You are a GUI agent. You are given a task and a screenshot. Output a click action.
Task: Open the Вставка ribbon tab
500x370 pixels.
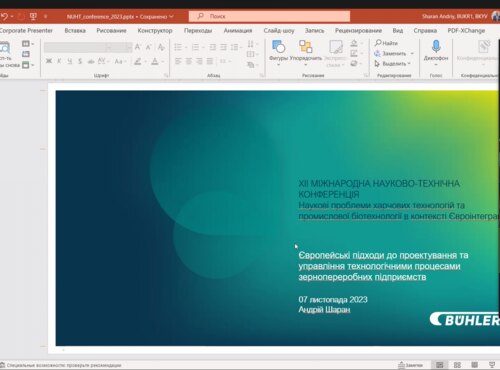click(75, 31)
